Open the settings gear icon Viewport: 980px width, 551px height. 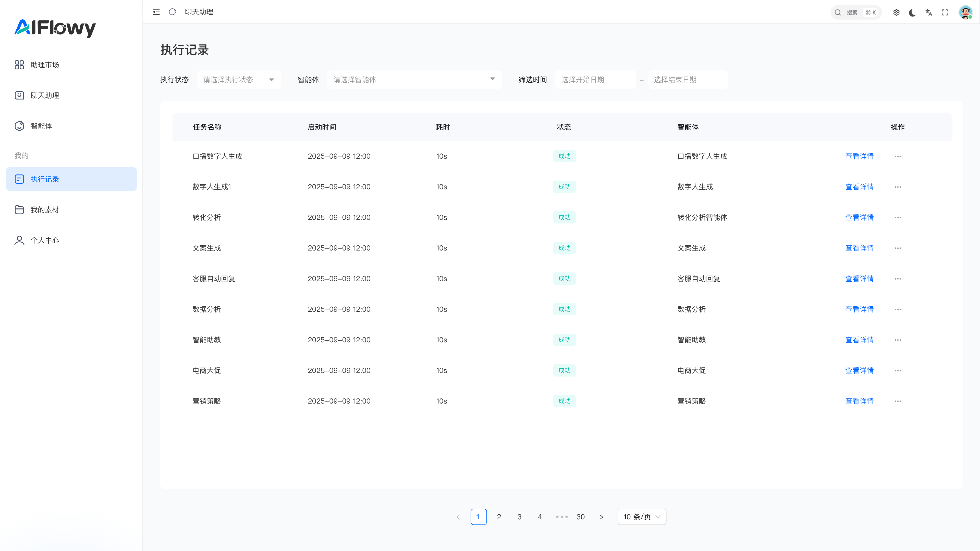[x=896, y=12]
